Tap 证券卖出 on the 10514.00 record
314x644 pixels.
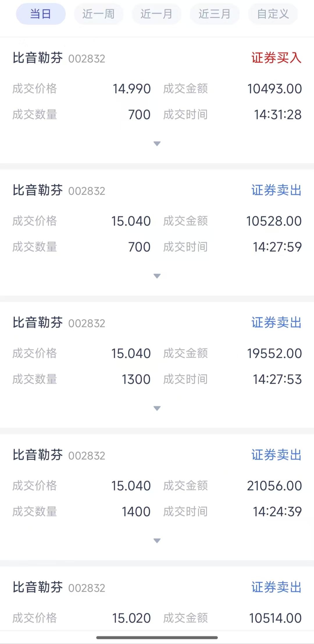pyautogui.click(x=276, y=587)
